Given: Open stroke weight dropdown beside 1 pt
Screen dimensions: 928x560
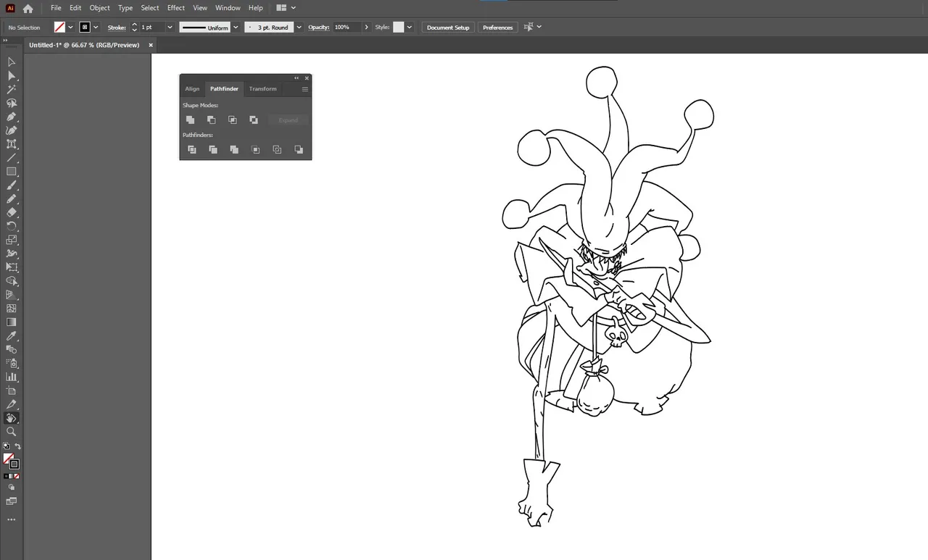Looking at the screenshot, I should point(170,28).
